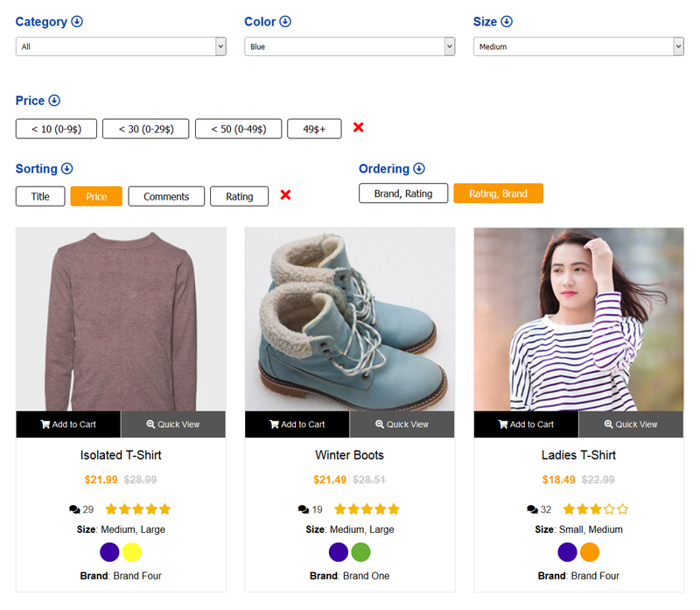This screenshot has height=610, width=700.
Task: Click the star rating of Winter Boots
Action: (367, 509)
